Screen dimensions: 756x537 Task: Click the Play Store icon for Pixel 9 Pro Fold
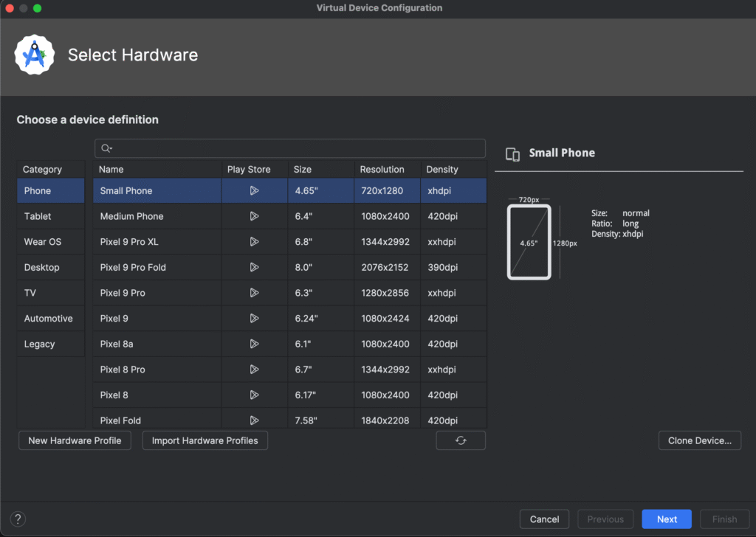tap(254, 267)
